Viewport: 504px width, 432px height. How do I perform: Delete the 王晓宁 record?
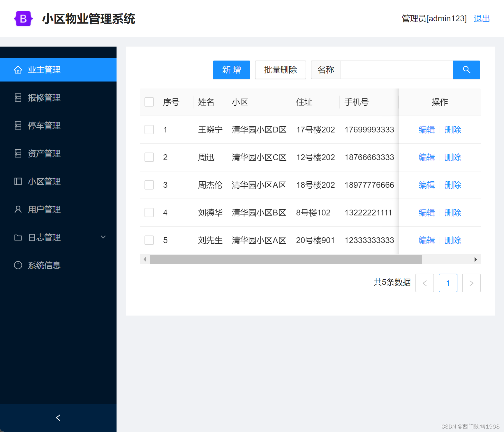click(x=453, y=130)
